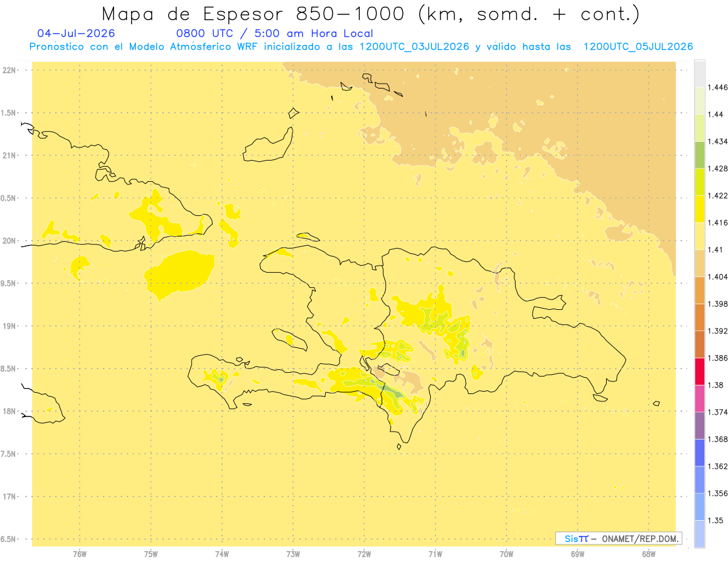Select the dark orange swatch between 1.386 and 1.392
The image size is (728, 562).
tap(699, 344)
